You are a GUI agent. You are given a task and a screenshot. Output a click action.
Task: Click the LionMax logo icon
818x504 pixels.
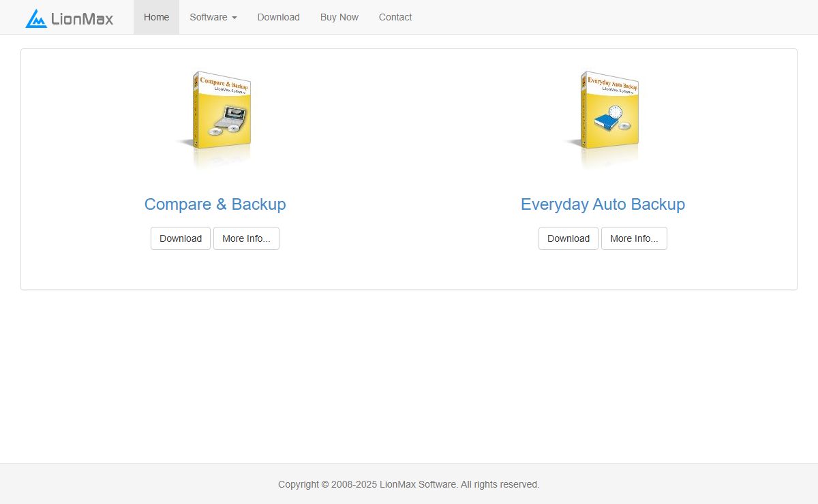[36, 18]
